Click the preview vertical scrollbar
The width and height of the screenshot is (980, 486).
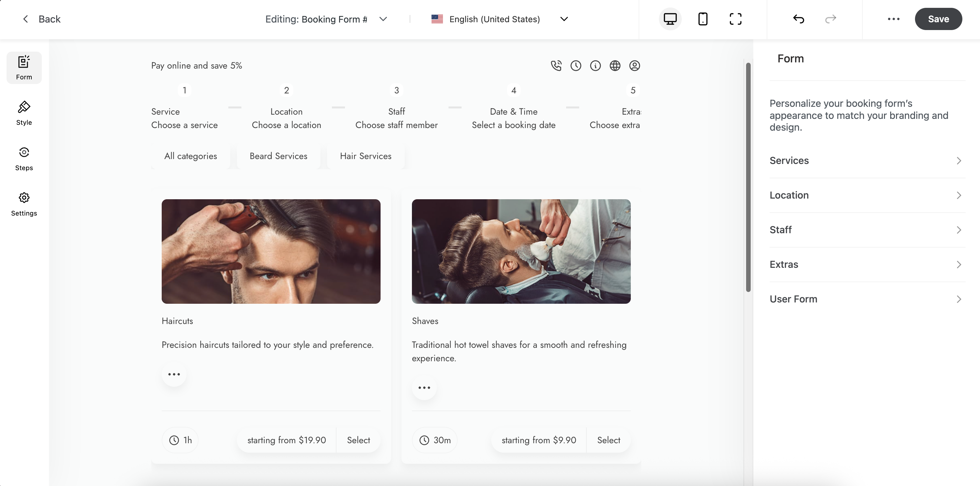tap(748, 177)
